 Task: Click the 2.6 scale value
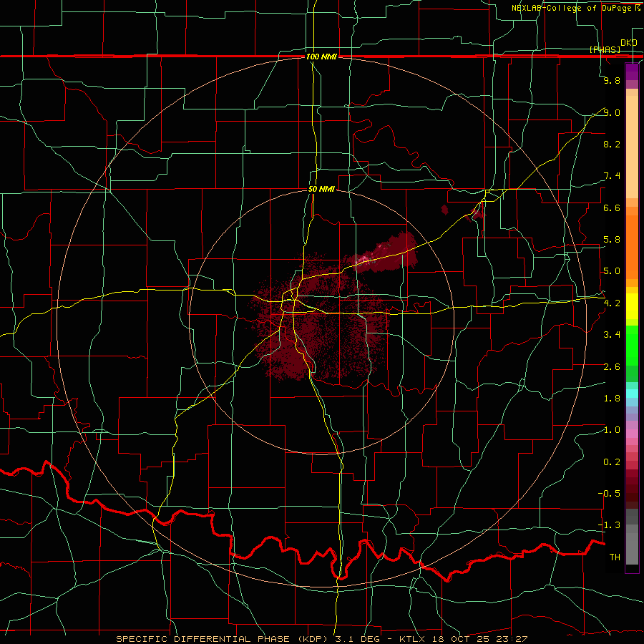612,367
